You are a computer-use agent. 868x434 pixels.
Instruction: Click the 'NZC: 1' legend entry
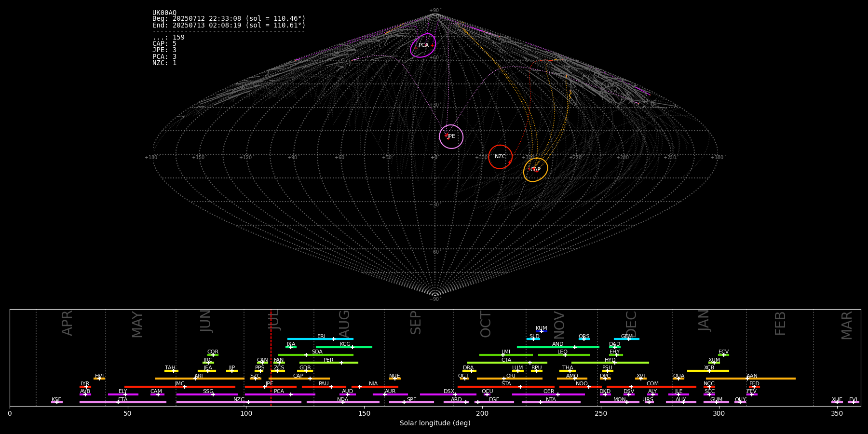[164, 63]
